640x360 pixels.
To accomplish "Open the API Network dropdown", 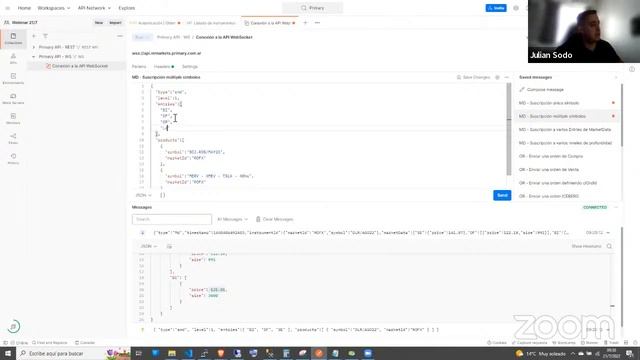I will point(94,8).
